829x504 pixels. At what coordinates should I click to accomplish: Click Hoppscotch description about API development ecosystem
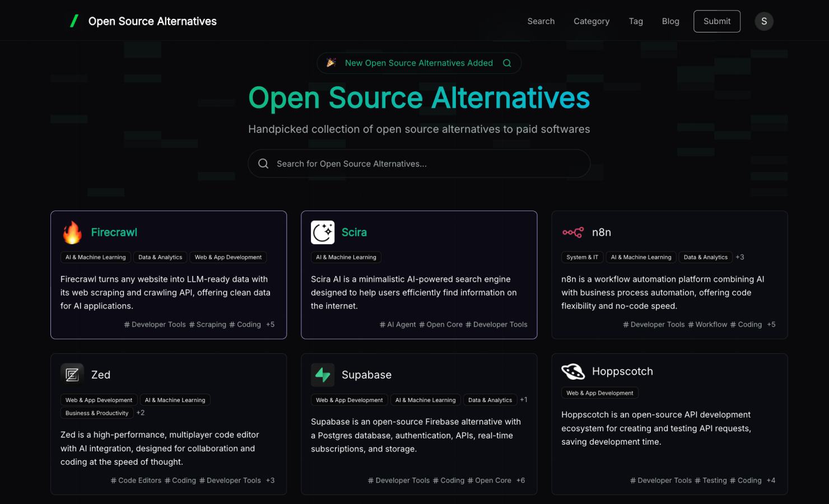tap(656, 428)
